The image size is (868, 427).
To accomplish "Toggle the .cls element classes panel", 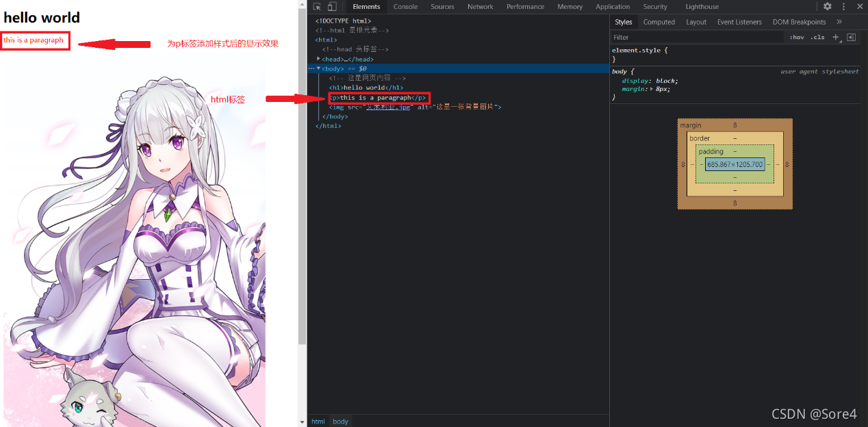I will point(818,38).
